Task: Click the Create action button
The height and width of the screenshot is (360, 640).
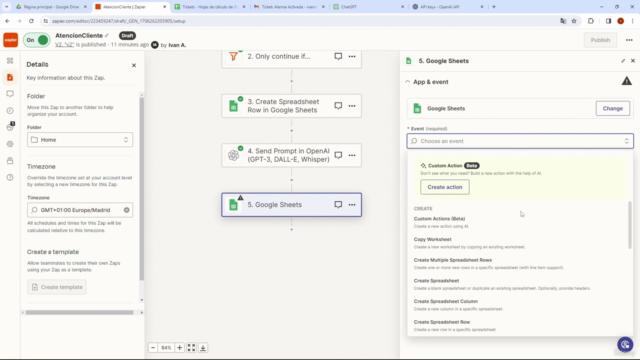Action: click(x=444, y=187)
